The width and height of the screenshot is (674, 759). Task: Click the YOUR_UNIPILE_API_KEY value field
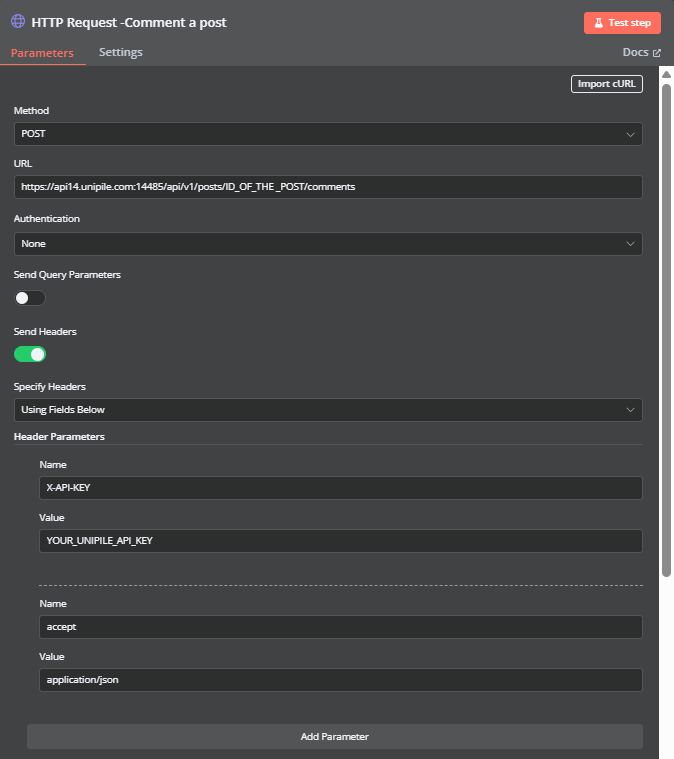341,541
